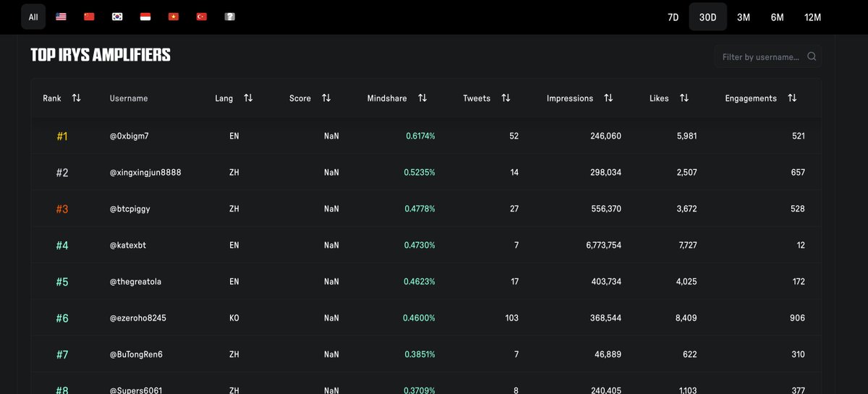Sort table by Mindshare arrows
Viewport: 868px width, 394px height.
pyautogui.click(x=422, y=98)
